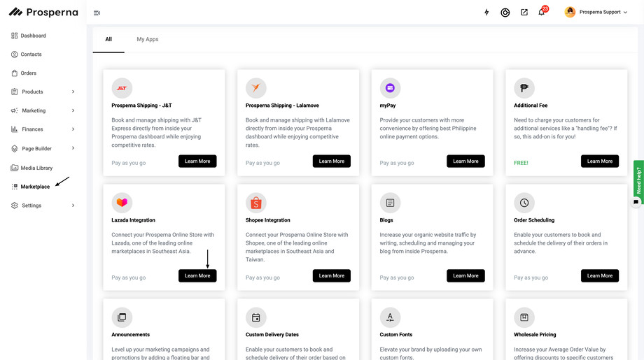
Task: Click Learn More for Additional Fee
Action: tap(599, 161)
